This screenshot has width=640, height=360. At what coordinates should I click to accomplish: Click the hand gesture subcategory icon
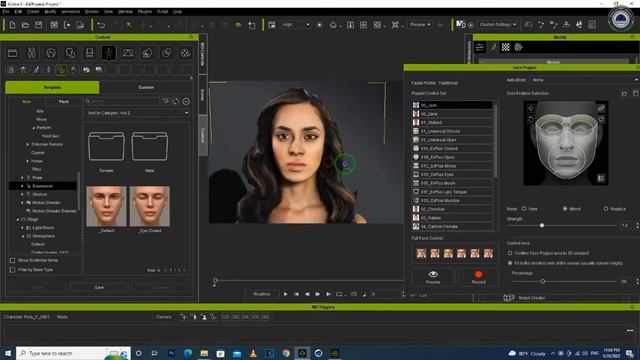(x=73, y=70)
